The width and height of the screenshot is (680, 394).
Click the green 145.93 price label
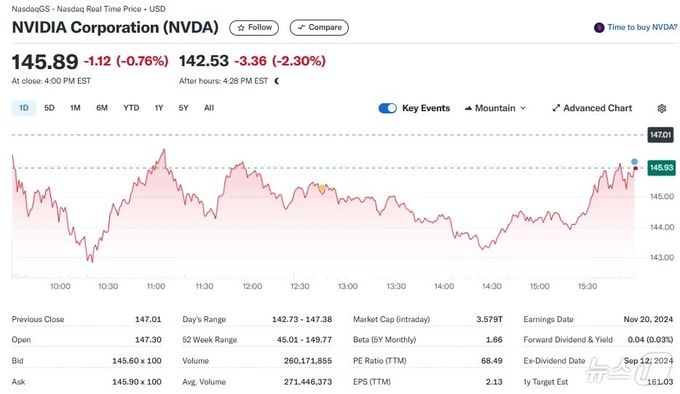point(661,168)
